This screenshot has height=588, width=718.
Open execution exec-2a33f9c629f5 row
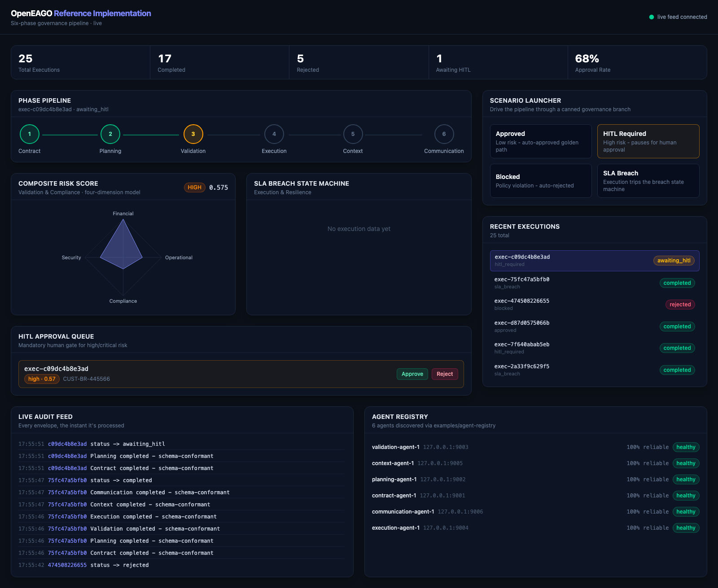tap(595, 370)
